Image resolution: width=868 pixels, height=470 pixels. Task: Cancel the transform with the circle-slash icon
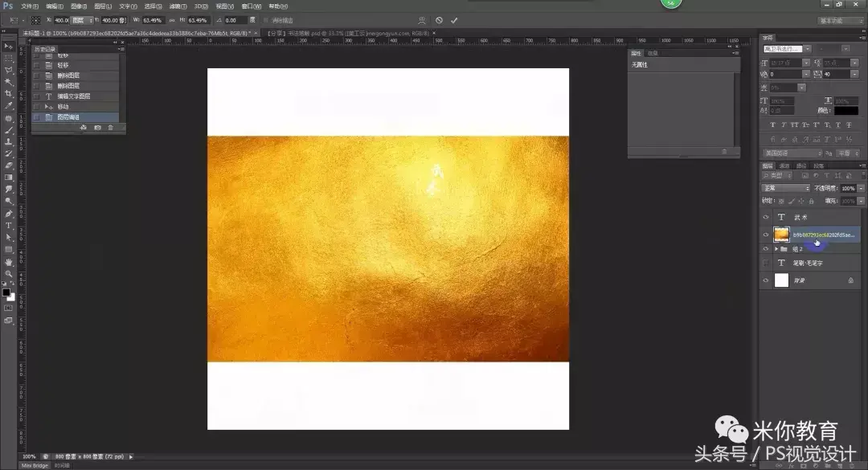coord(439,20)
